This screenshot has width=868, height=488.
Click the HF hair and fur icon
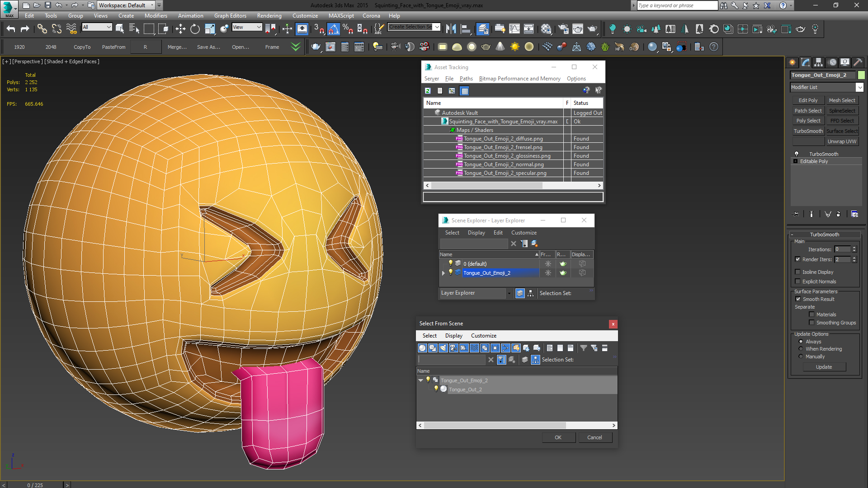(x=619, y=47)
